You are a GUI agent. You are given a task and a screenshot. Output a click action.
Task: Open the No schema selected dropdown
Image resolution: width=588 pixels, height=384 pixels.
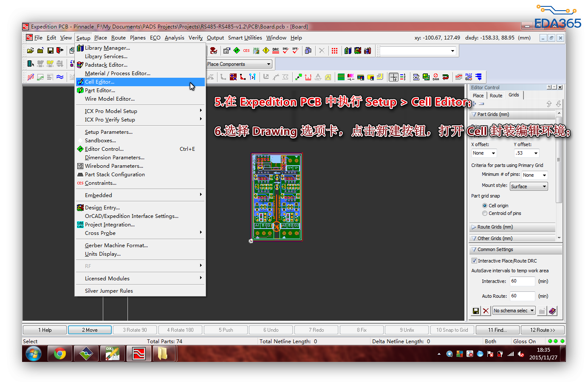[x=514, y=311]
